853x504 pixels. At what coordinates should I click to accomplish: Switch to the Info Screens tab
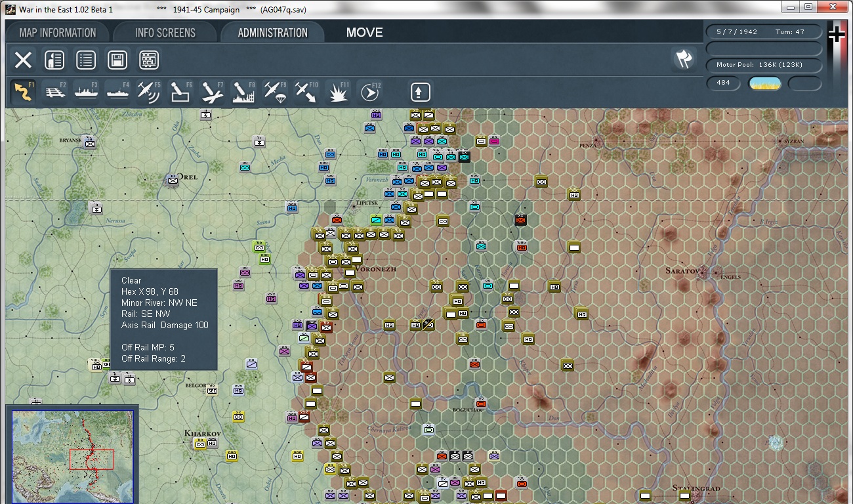tap(165, 33)
